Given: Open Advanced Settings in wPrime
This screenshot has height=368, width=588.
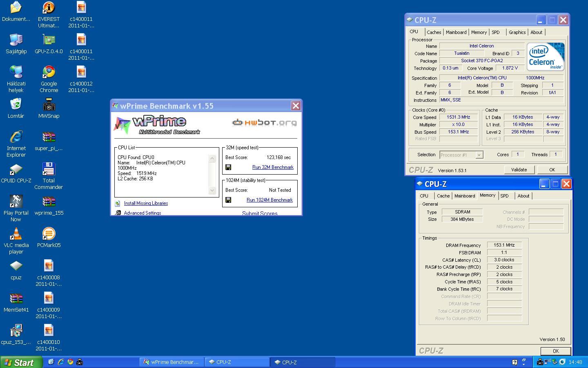Looking at the screenshot, I should tap(142, 213).
